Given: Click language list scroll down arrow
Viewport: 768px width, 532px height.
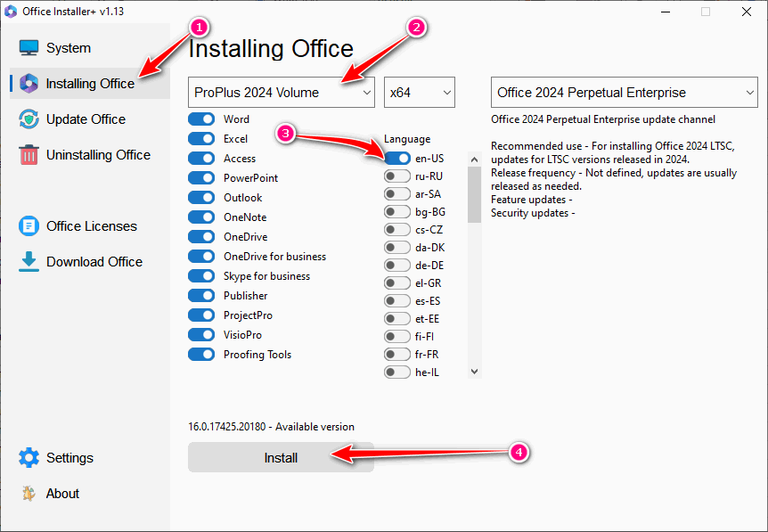Looking at the screenshot, I should [x=474, y=372].
